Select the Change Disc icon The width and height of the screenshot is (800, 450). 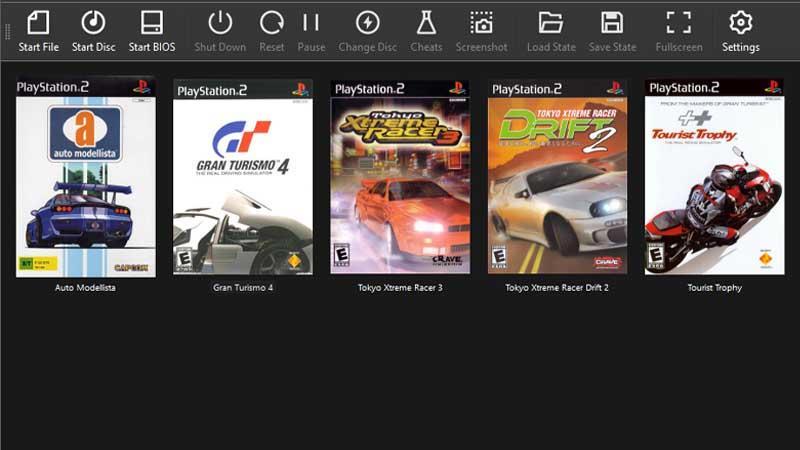(367, 23)
